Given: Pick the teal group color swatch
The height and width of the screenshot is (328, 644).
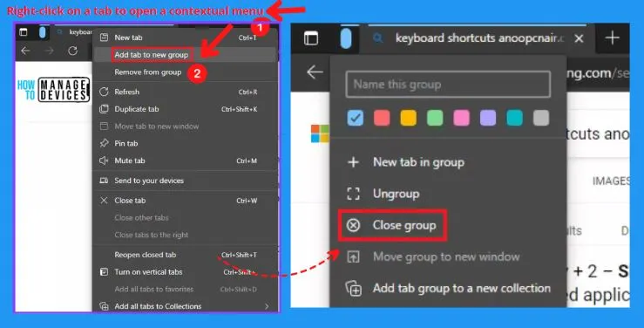Looking at the screenshot, I should [514, 118].
